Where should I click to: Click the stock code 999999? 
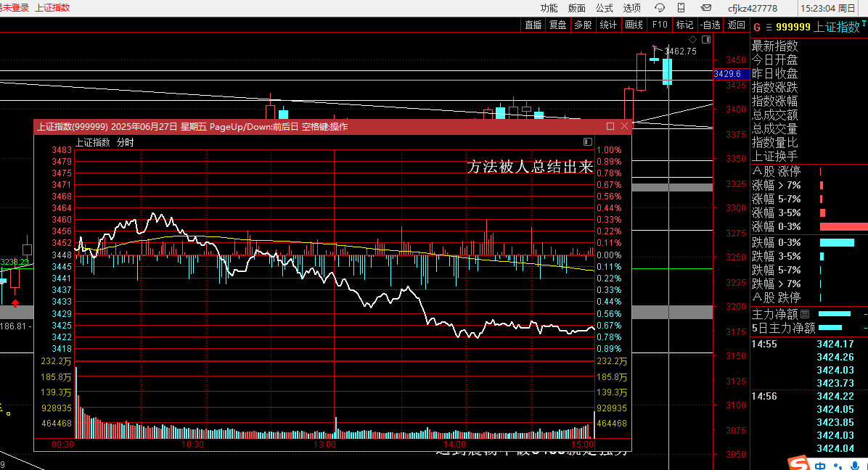(x=793, y=27)
